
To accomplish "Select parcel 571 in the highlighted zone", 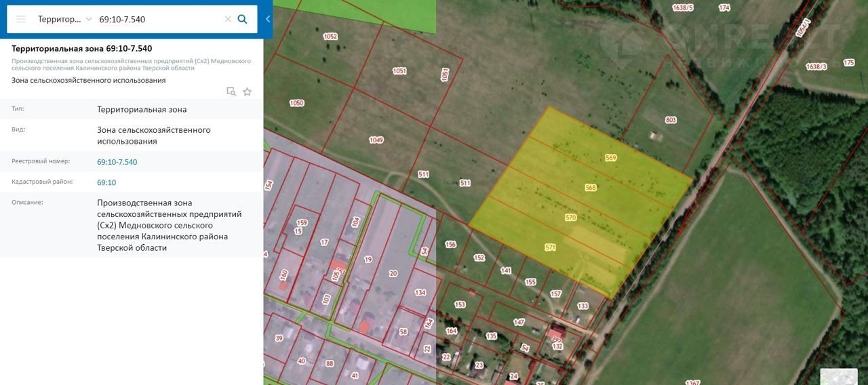I will pos(550,247).
